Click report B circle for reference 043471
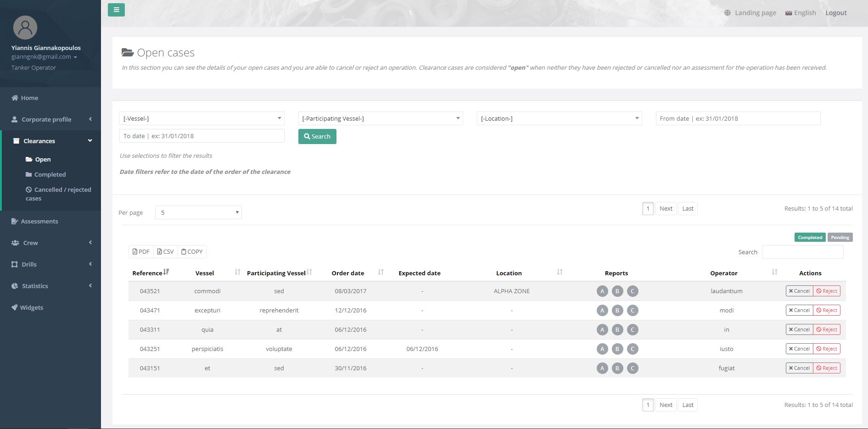Screen dimensions: 868x429 pos(617,311)
